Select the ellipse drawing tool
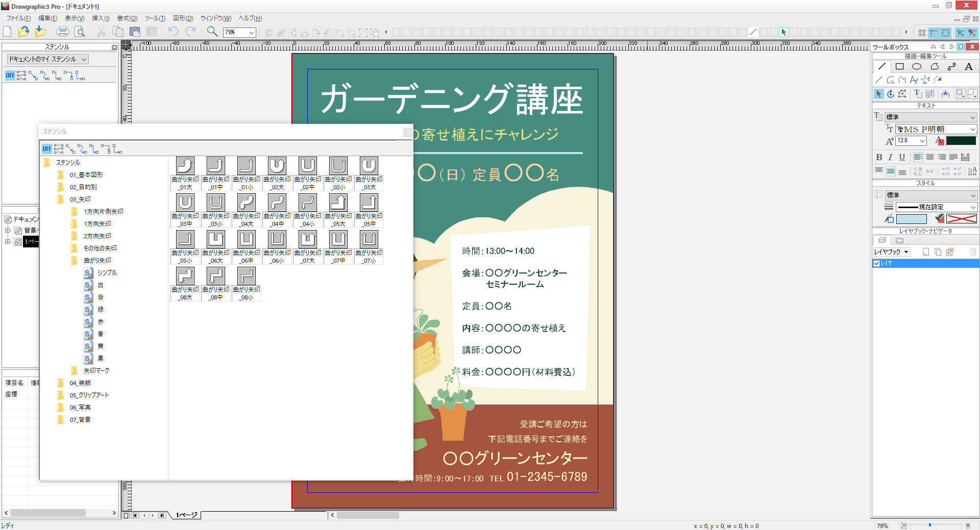The height and width of the screenshot is (530, 980). 917,66
